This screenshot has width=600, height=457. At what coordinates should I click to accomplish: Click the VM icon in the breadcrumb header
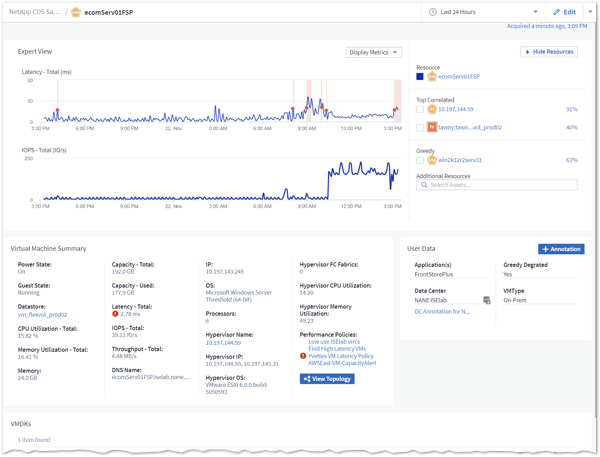coord(75,12)
